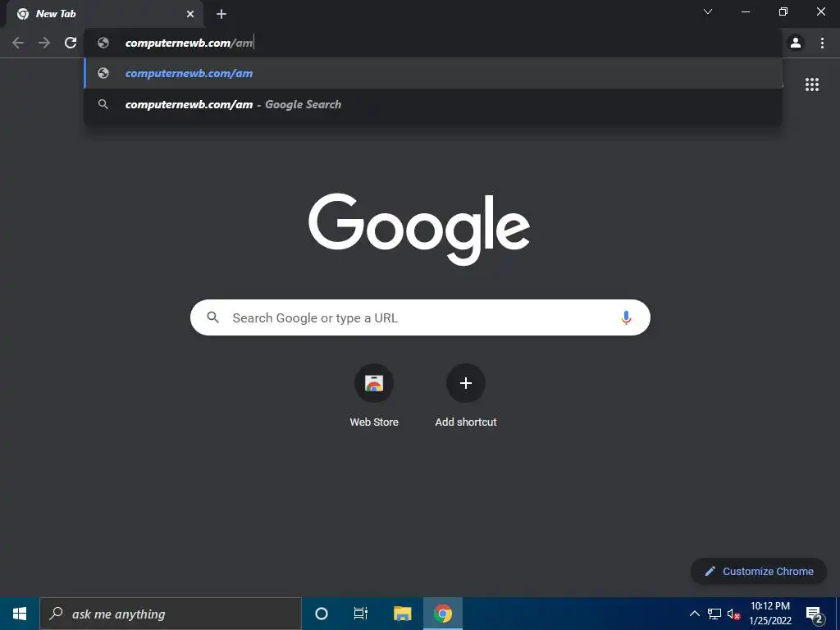
Task: Click the Add shortcut plus icon
Action: click(x=466, y=383)
